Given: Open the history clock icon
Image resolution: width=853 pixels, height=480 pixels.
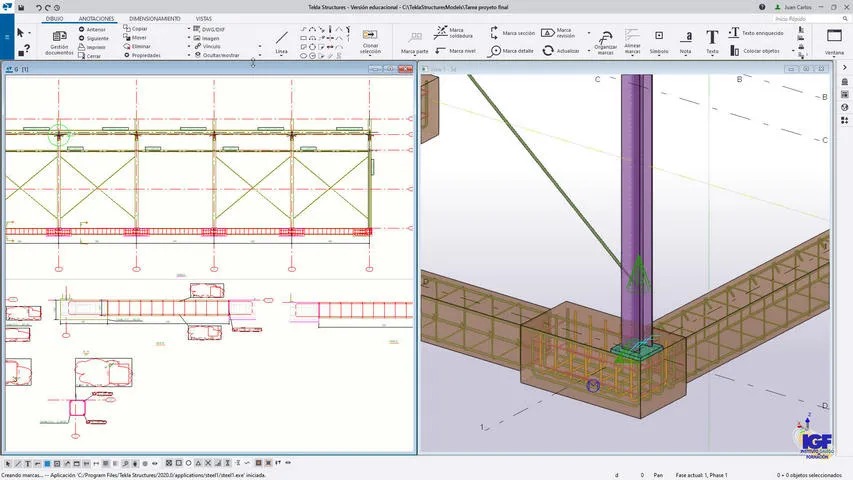Looking at the screenshot, I should point(57,8).
